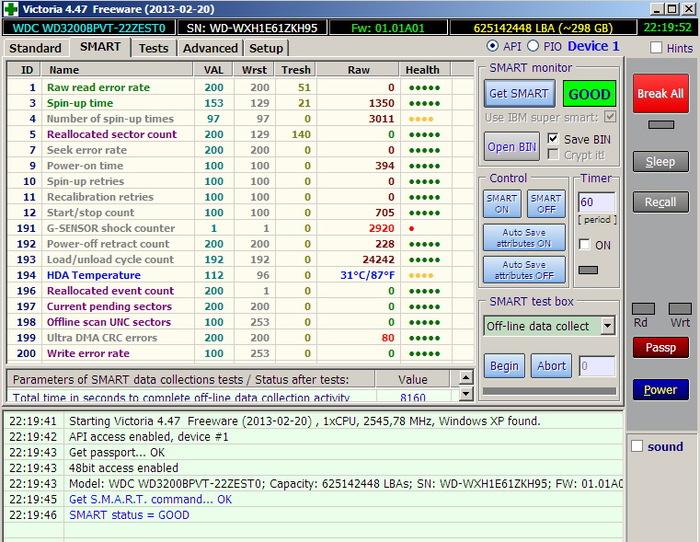700x542 pixels.
Task: Enable Auto Save attributes ON
Action: tap(523, 238)
